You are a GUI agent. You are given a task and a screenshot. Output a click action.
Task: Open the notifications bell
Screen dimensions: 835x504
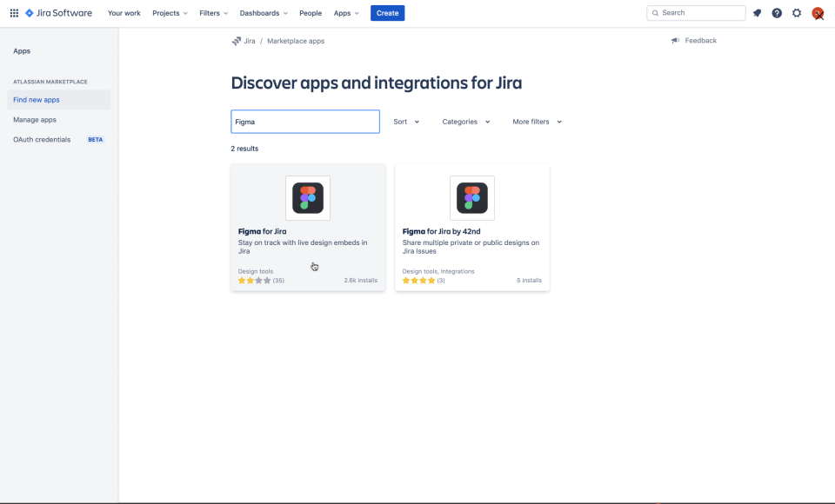tap(757, 12)
